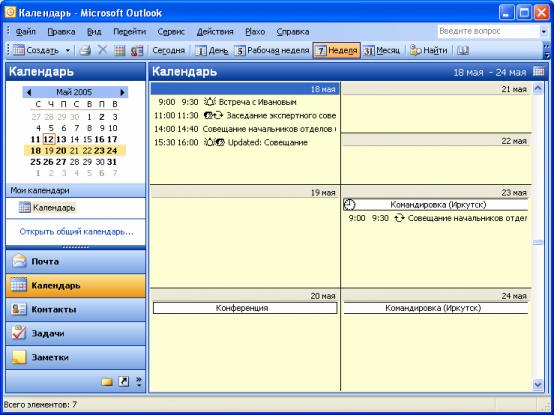Go to next month arrow in Май 2005

click(x=123, y=92)
